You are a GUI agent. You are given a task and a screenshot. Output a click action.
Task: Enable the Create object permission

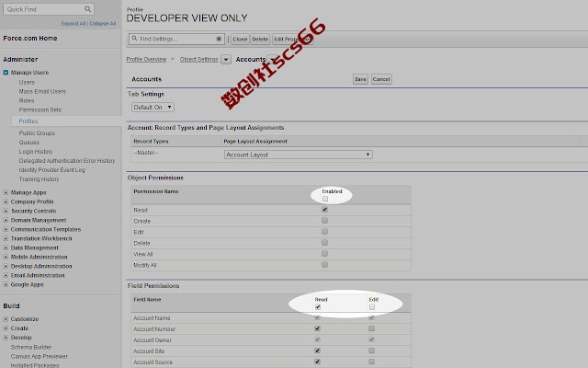tap(324, 221)
